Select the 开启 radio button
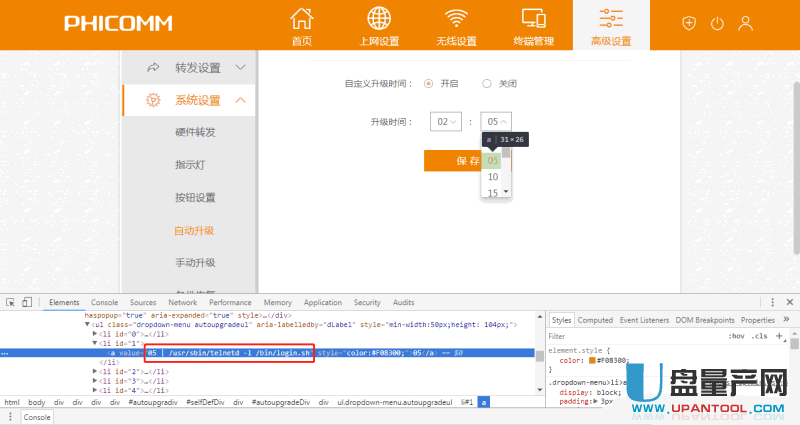800x425 pixels. click(x=429, y=84)
